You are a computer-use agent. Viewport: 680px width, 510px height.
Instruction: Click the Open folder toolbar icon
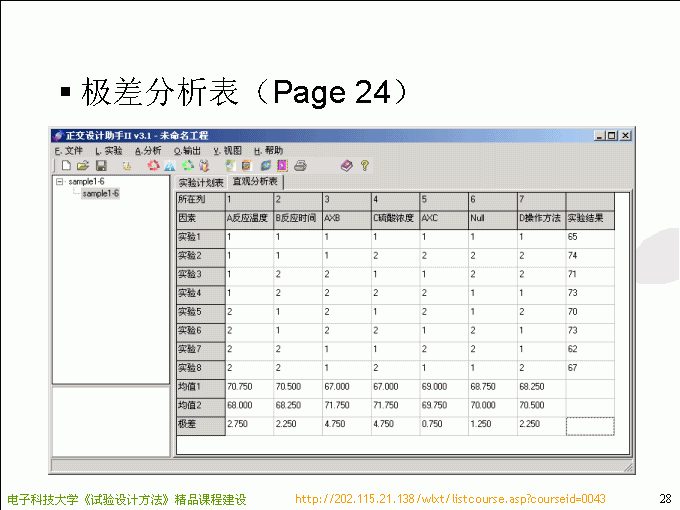[83, 165]
